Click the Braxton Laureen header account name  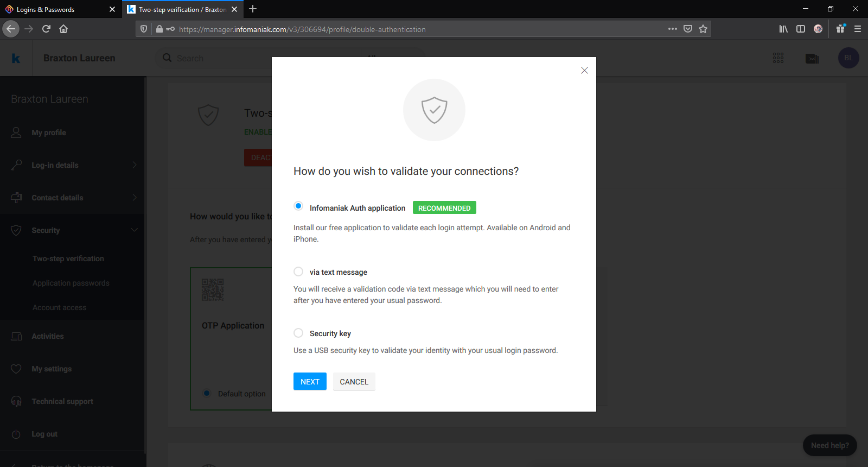(79, 58)
